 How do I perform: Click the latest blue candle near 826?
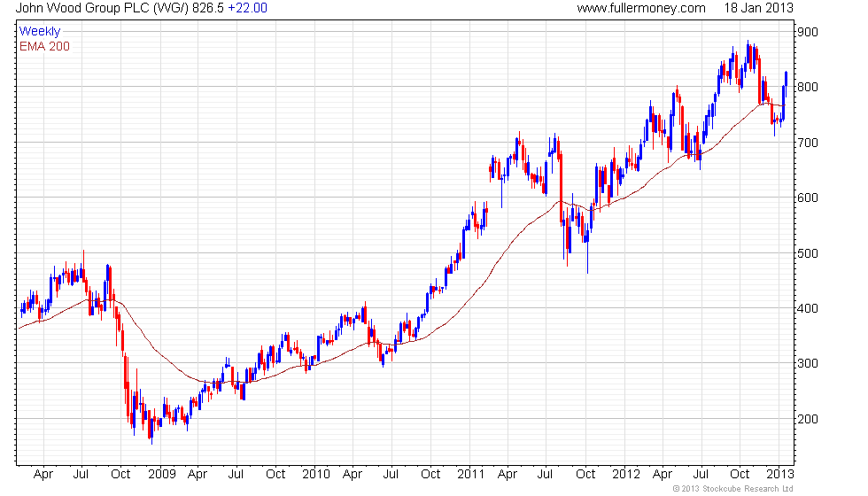pyautogui.click(x=787, y=79)
